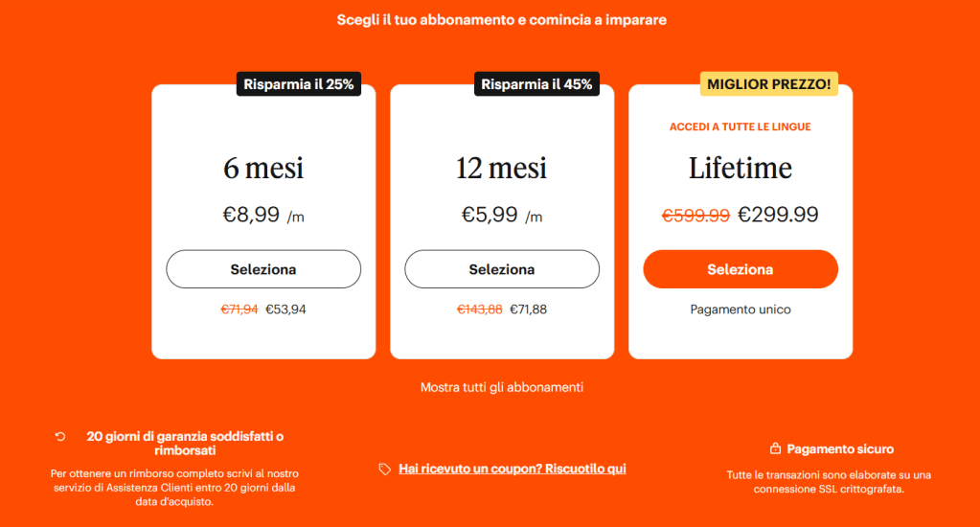
Task: Click the '6 mesi' plan title
Action: coord(263,169)
